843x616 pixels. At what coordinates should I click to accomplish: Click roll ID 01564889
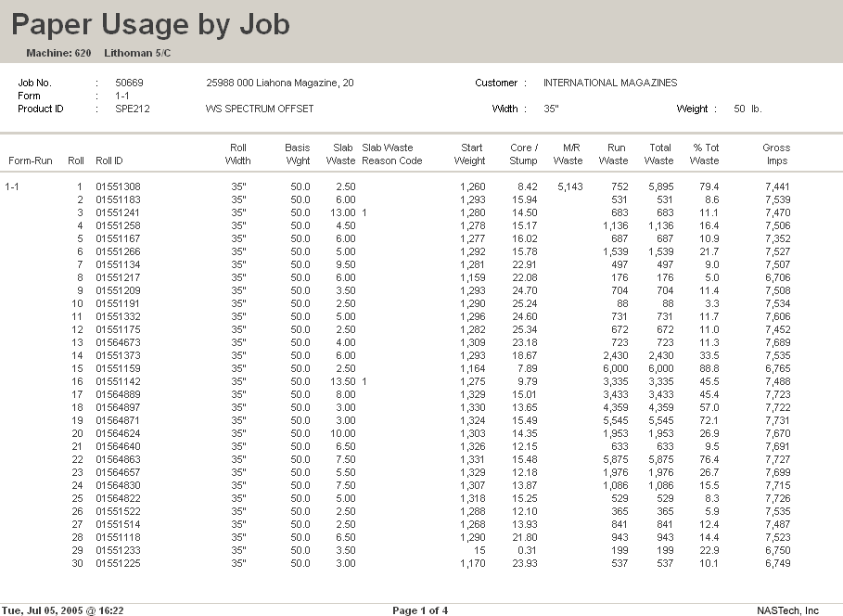tap(119, 394)
